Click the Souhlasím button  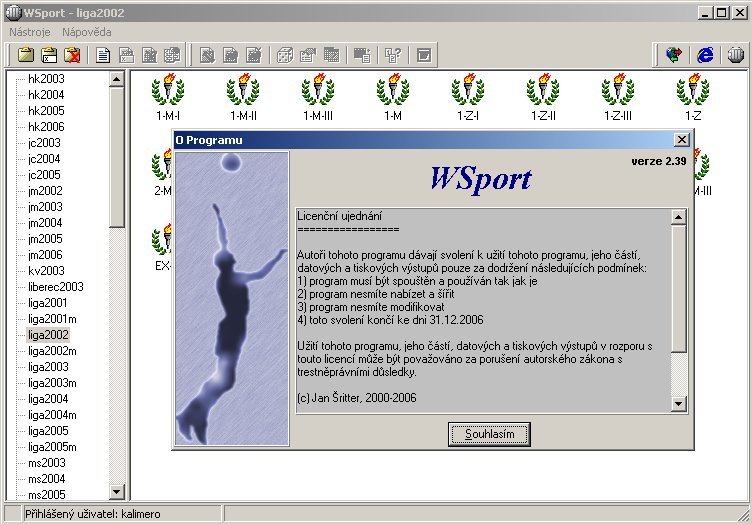point(489,434)
